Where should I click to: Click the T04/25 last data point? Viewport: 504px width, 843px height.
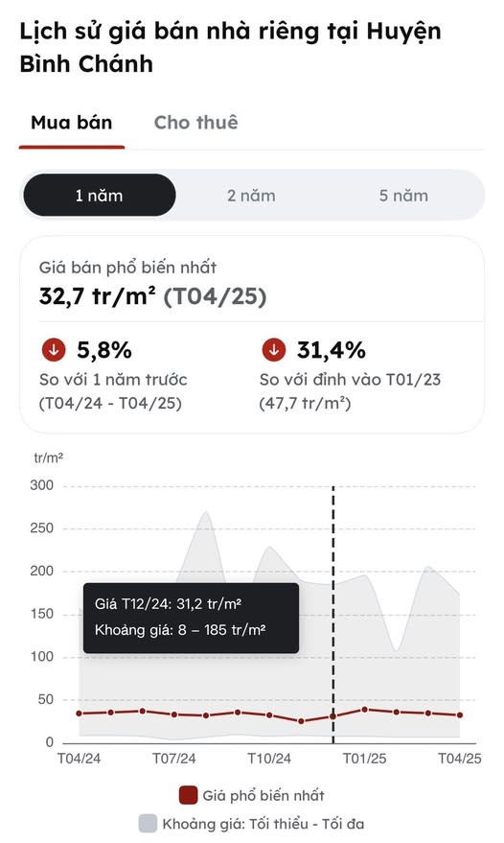(x=460, y=715)
